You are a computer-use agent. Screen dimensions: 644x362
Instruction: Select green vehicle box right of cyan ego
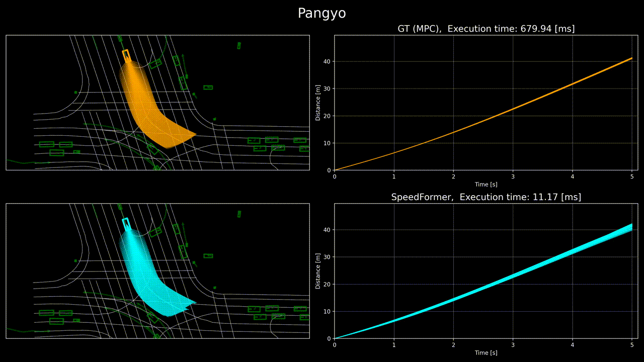pyautogui.click(x=155, y=232)
